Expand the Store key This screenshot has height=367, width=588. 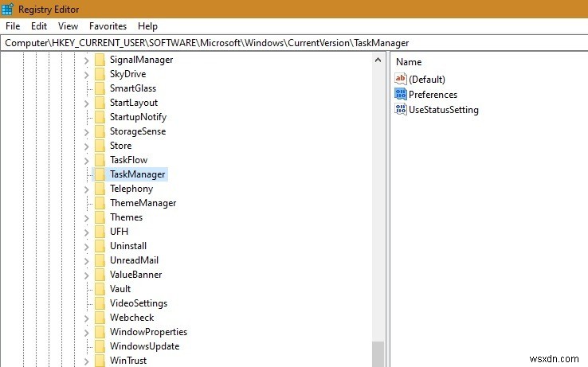[86, 146]
